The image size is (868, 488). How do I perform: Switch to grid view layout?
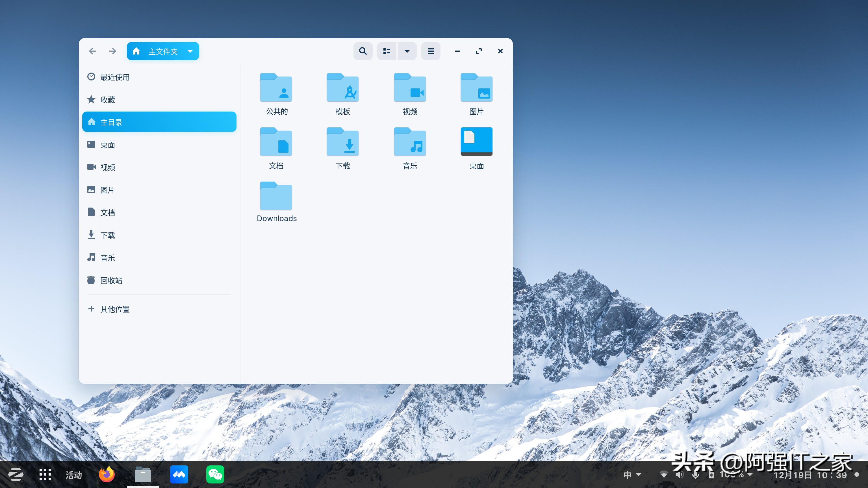386,51
